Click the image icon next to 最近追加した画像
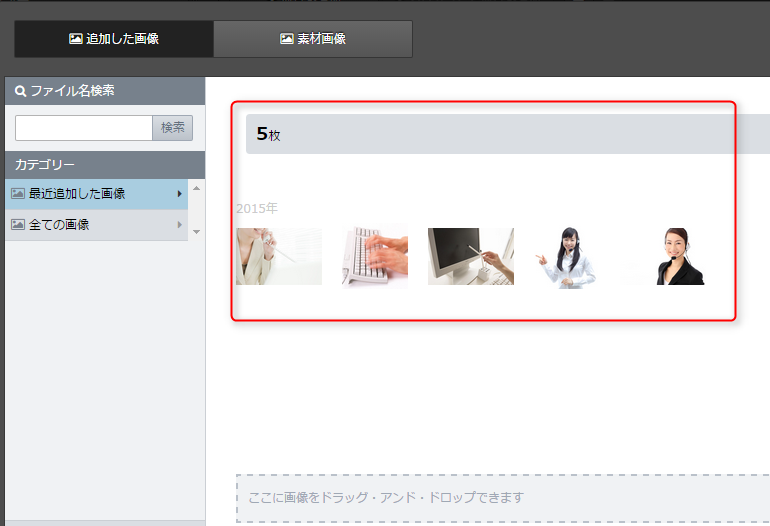The height and width of the screenshot is (526, 770). tap(17, 193)
